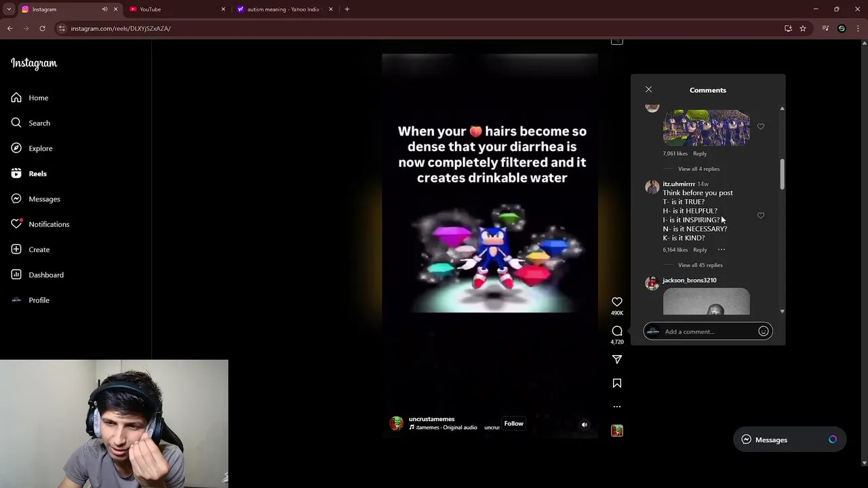Screen dimensions: 868x488
Task: Mute the Instagram tab audio icon
Action: (x=104, y=9)
